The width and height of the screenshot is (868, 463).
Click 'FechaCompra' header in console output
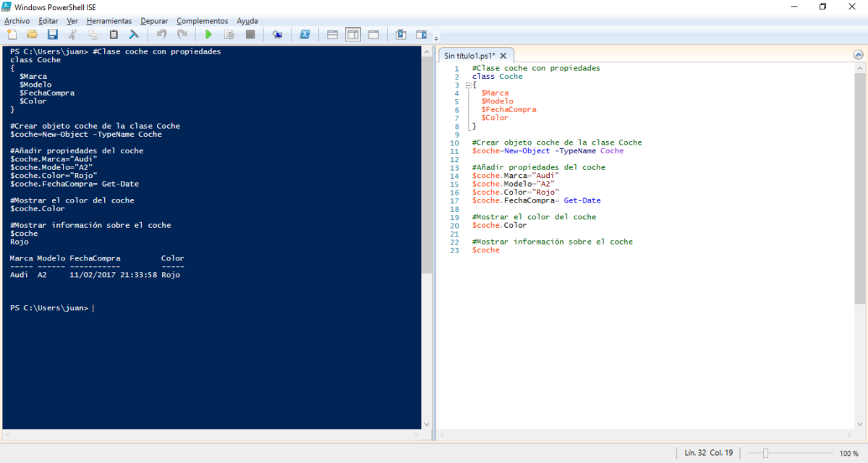click(x=95, y=258)
